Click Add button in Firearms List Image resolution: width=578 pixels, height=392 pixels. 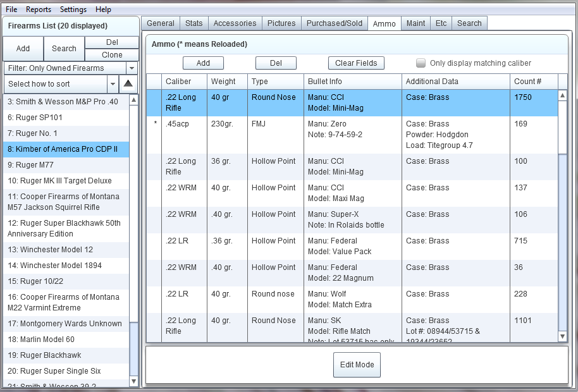coord(23,49)
